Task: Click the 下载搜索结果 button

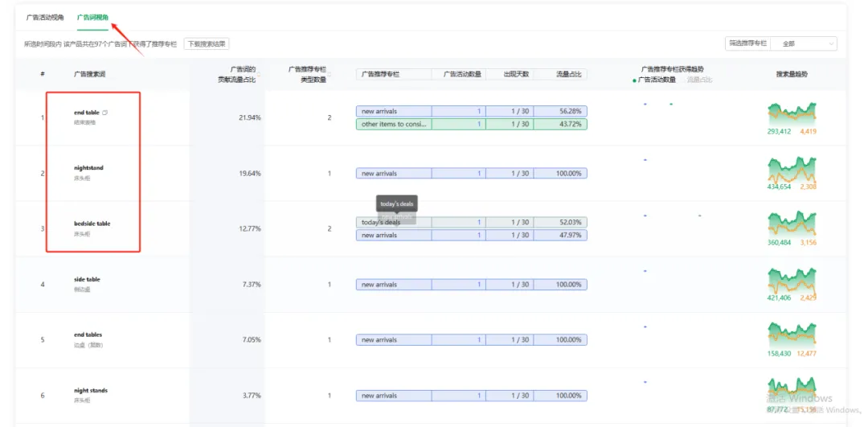Action: [207, 43]
